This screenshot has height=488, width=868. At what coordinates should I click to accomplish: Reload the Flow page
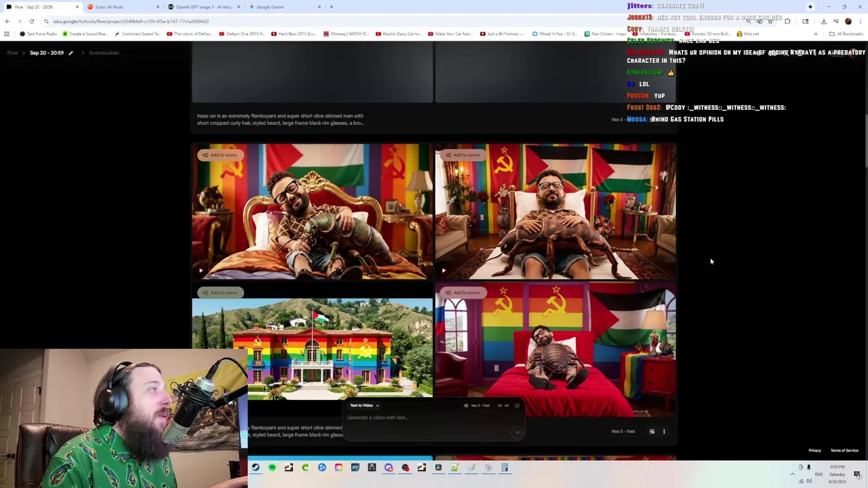(x=31, y=21)
